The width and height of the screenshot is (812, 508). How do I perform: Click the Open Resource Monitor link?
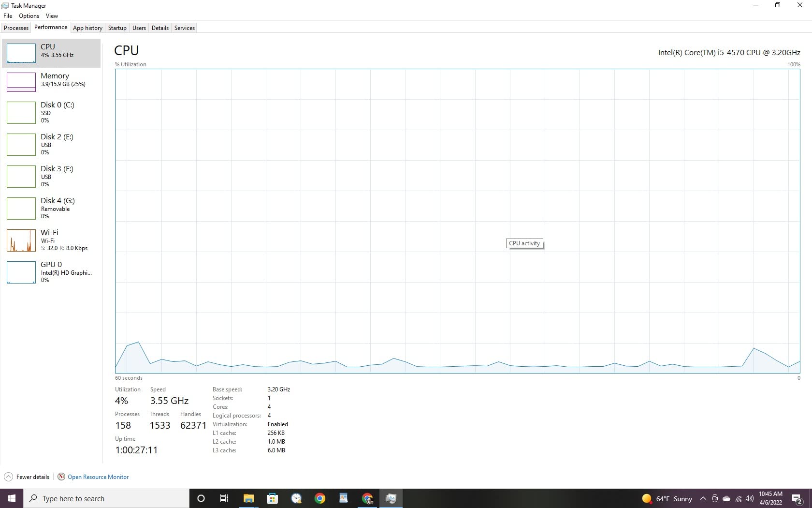click(x=98, y=477)
